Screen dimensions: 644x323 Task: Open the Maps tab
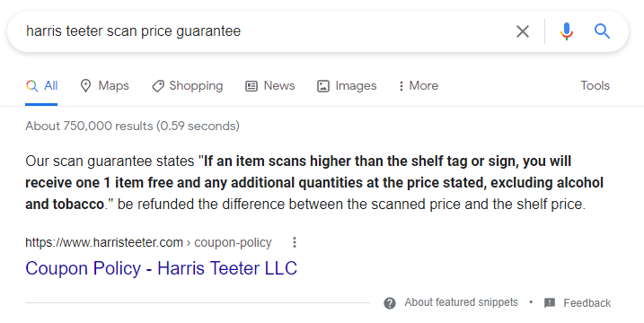104,86
